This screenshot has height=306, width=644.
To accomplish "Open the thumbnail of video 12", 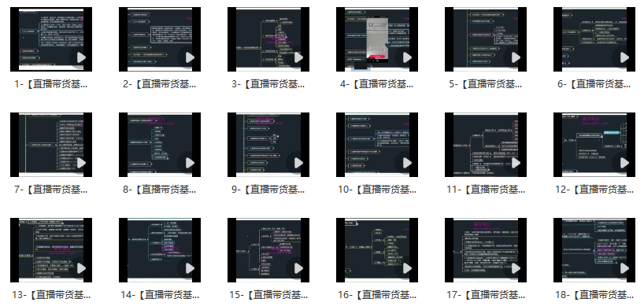I will pyautogui.click(x=594, y=145).
